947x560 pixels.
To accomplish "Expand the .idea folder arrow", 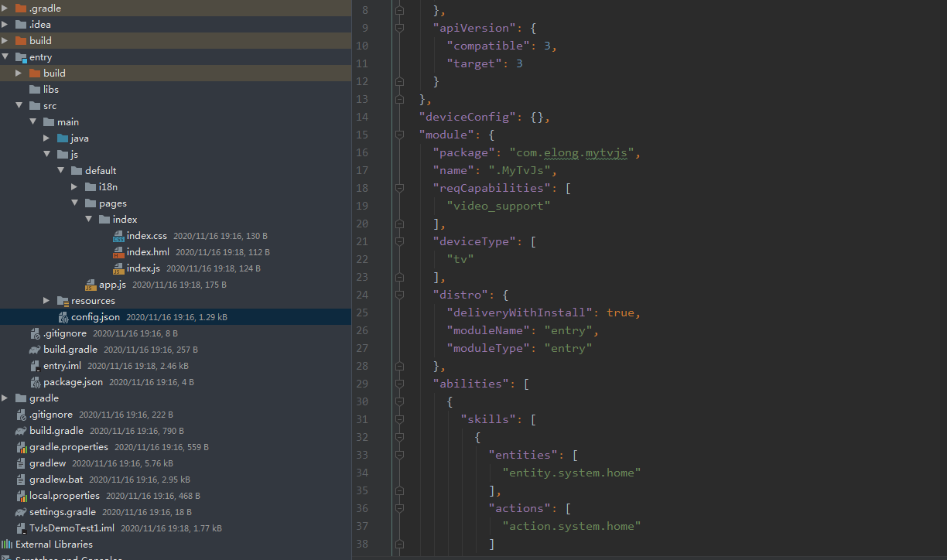I will [5, 25].
